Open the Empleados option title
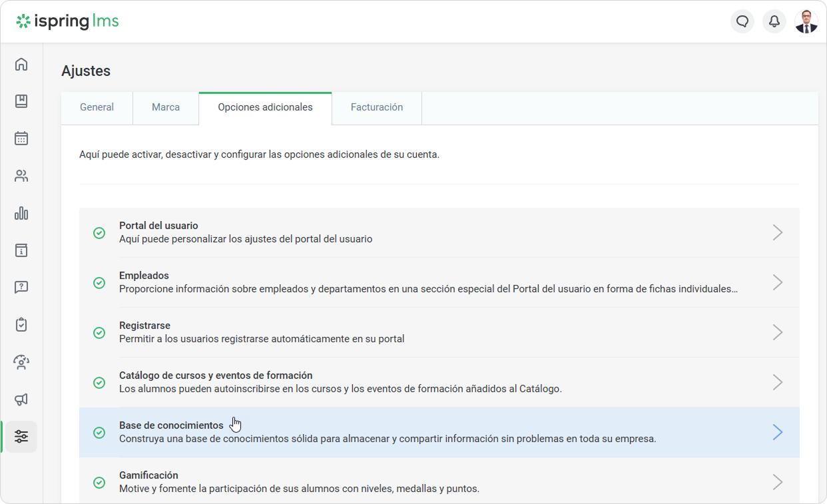This screenshot has height=504, width=827. coord(144,276)
